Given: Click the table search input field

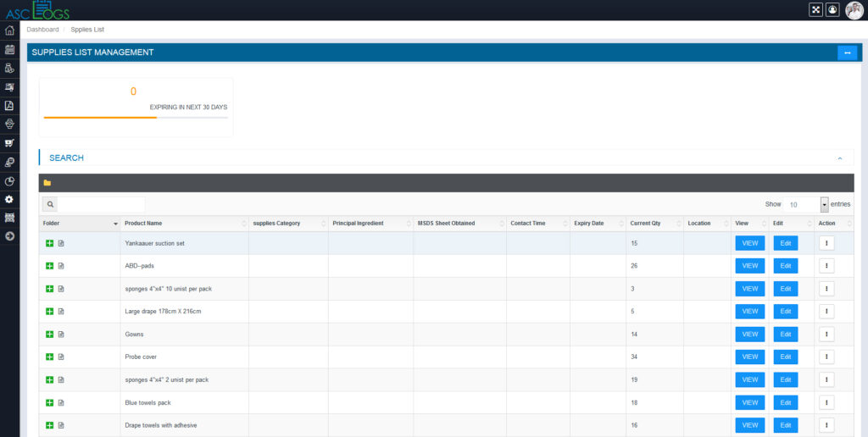Looking at the screenshot, I should point(101,204).
